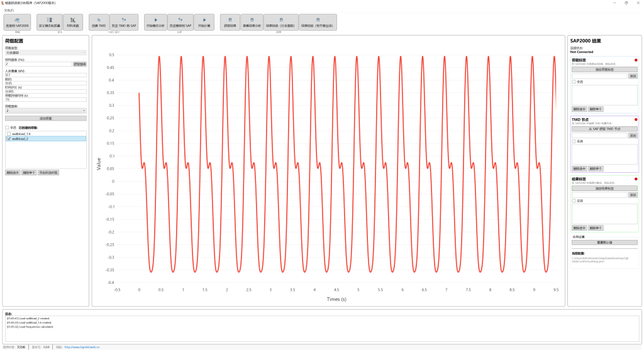
Task: Open the 文件(F) menu
Action: point(9,10)
